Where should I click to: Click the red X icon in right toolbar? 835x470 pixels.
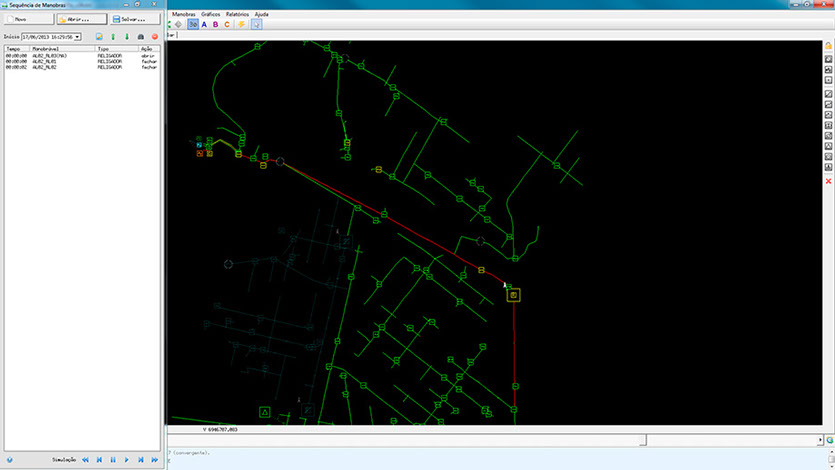828,181
